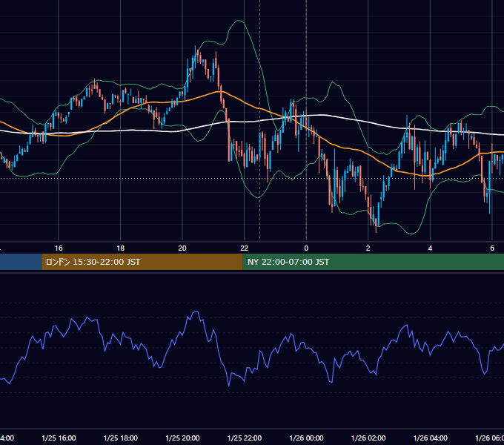The image size is (504, 445).
Task: Click the 0 hour label on price chart
Action: (306, 248)
